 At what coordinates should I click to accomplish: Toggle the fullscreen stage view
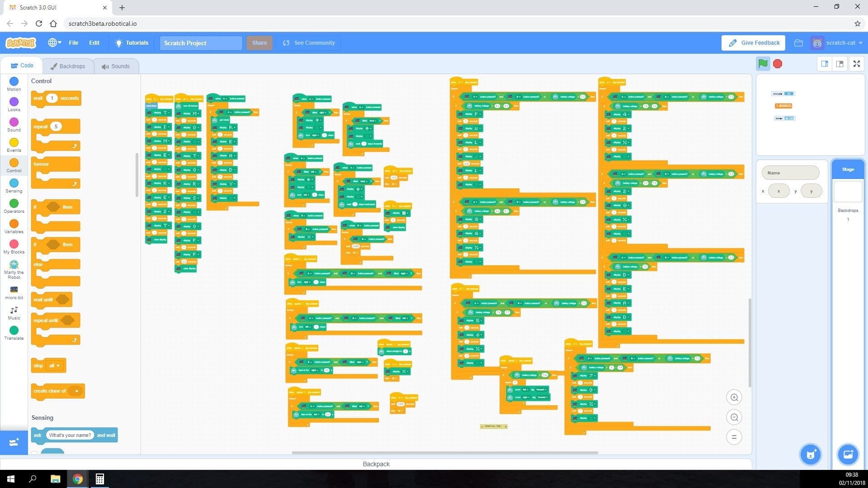857,64
